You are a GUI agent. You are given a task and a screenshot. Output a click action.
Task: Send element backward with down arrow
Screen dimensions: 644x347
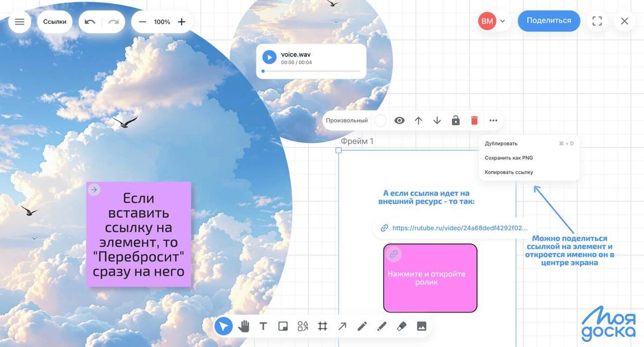pos(437,121)
